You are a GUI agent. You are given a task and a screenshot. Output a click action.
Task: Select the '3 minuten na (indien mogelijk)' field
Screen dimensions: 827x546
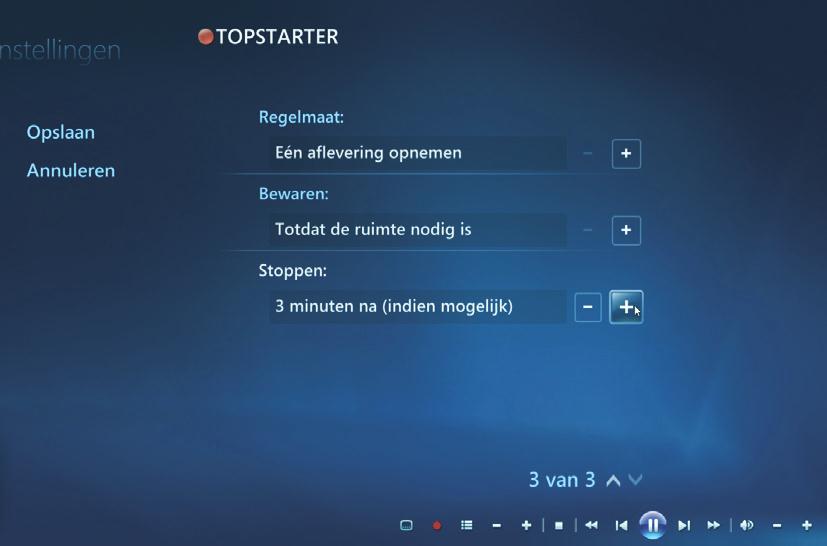click(417, 306)
